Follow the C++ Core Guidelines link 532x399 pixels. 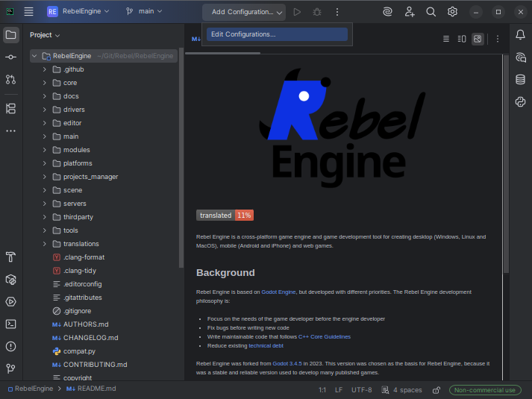[325, 336]
